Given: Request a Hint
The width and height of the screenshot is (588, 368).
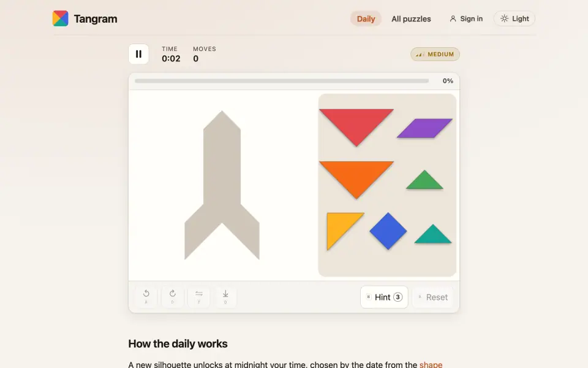Looking at the screenshot, I should (384, 297).
